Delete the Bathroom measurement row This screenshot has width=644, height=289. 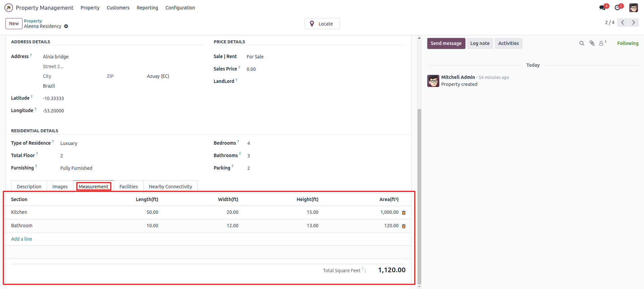pyautogui.click(x=404, y=226)
